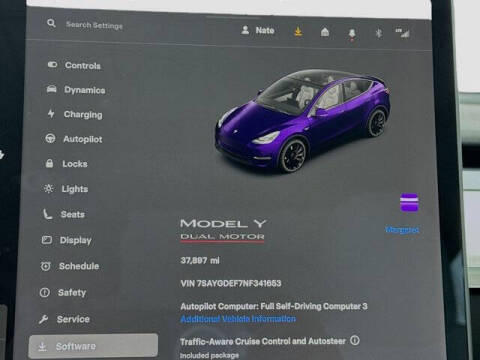Open the yellow software download icon
The width and height of the screenshot is (480, 360).
tap(298, 31)
